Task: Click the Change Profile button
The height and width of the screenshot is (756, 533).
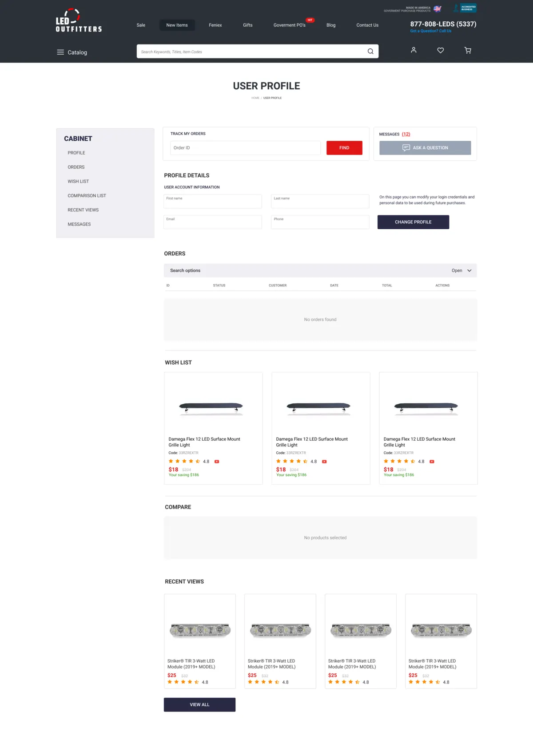Action: tap(413, 222)
